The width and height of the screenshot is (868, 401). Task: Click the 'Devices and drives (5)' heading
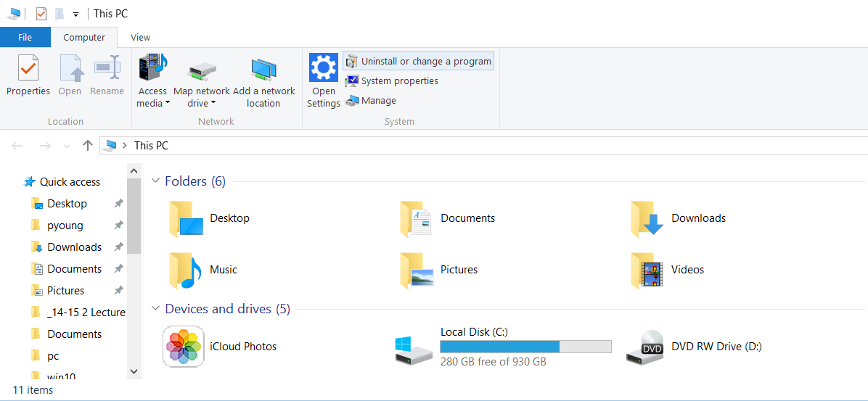pos(227,309)
